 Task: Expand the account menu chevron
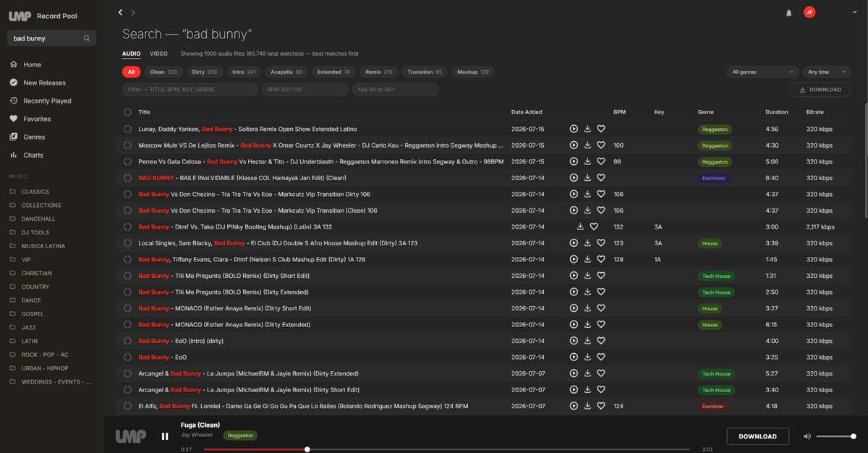click(x=856, y=12)
